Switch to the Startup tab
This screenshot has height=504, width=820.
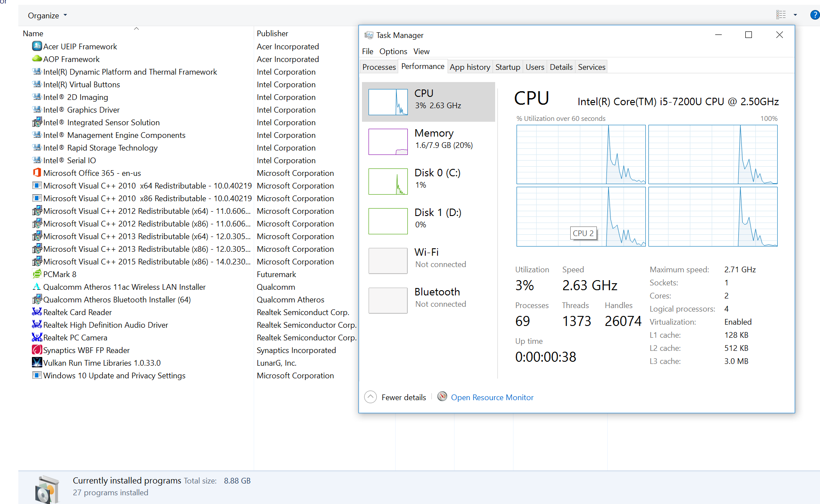point(507,67)
